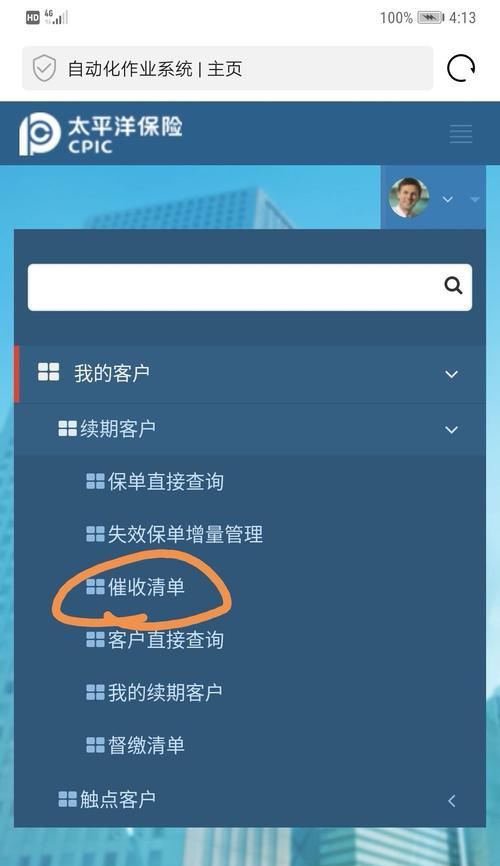Viewport: 500px width, 866px height.
Task: Click the grid icon beside 我的客户
Action: pos(49,372)
